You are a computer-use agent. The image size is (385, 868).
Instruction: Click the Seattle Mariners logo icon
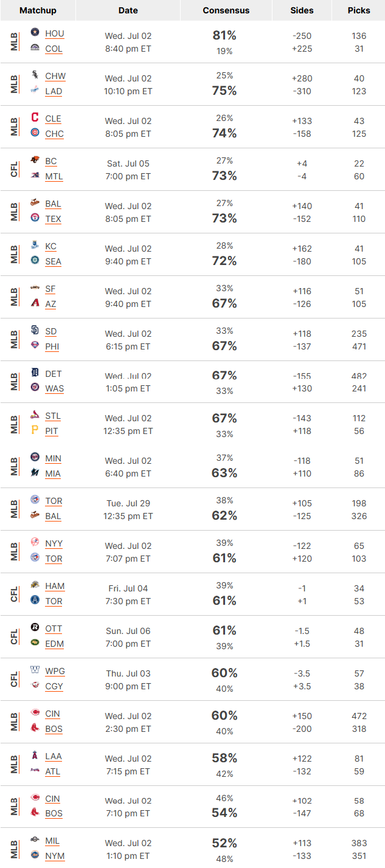(x=35, y=261)
